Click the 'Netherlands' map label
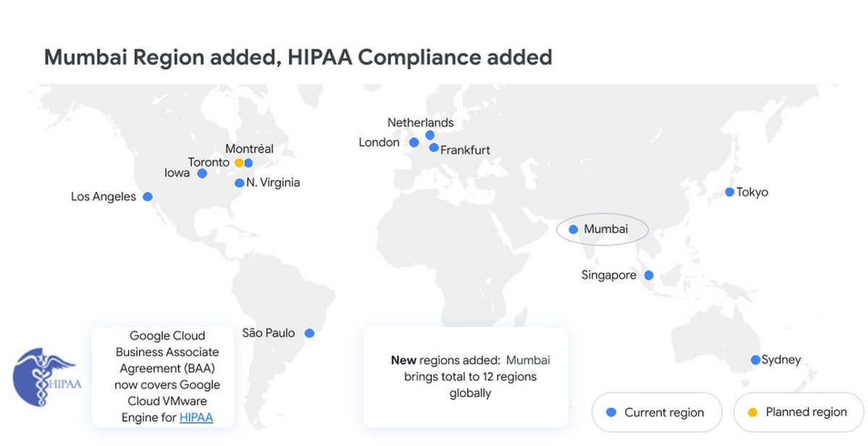The image size is (868, 446). [x=420, y=122]
